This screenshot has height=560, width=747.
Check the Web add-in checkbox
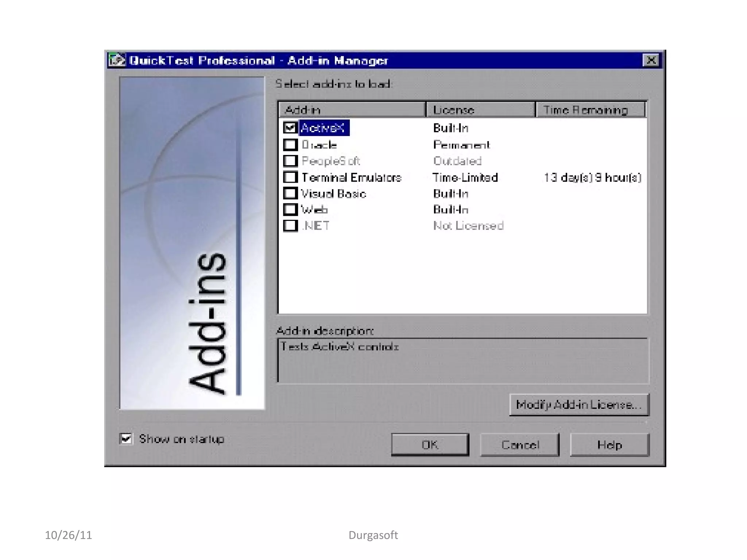click(x=290, y=210)
